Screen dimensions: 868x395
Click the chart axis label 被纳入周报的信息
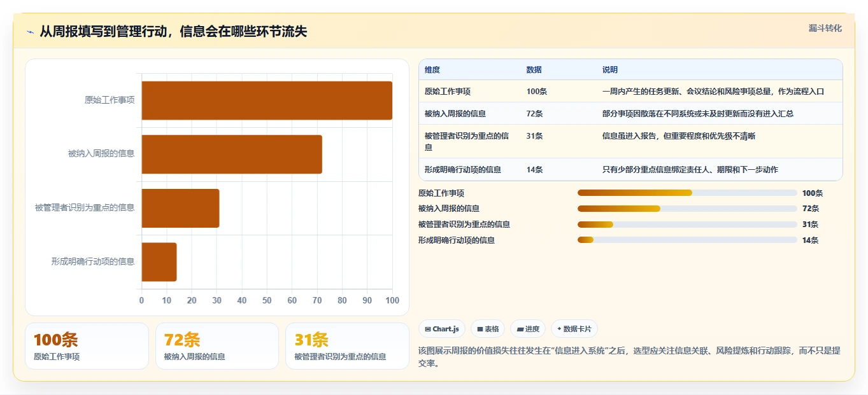[x=101, y=153]
